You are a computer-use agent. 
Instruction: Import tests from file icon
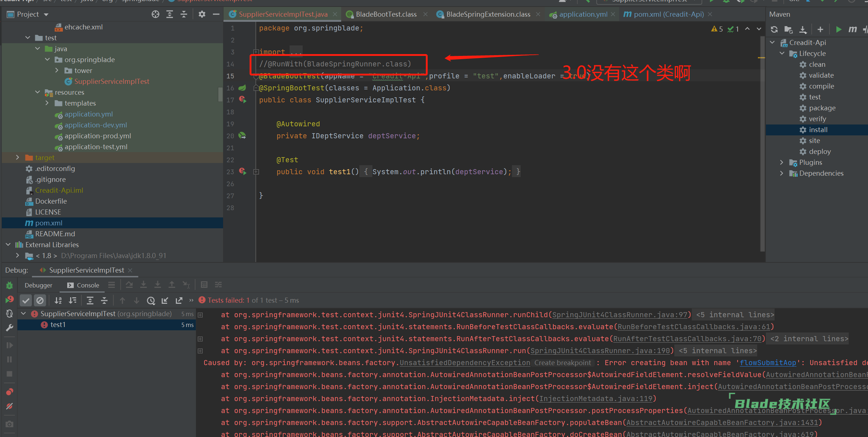pos(165,300)
